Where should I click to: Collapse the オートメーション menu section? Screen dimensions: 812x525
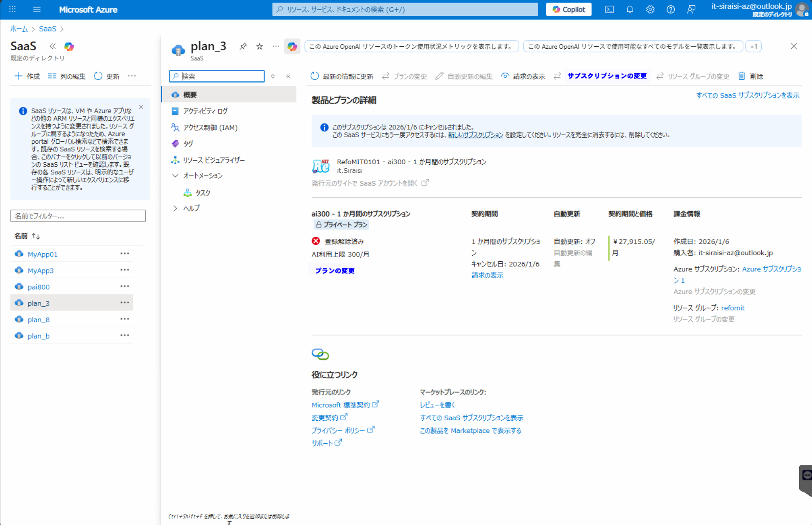pos(175,176)
